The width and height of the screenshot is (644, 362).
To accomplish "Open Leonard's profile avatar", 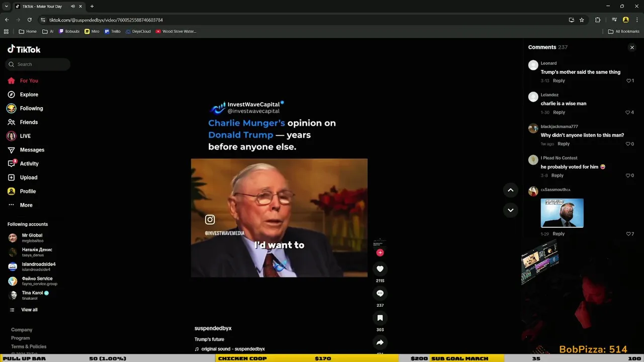I will tap(533, 65).
